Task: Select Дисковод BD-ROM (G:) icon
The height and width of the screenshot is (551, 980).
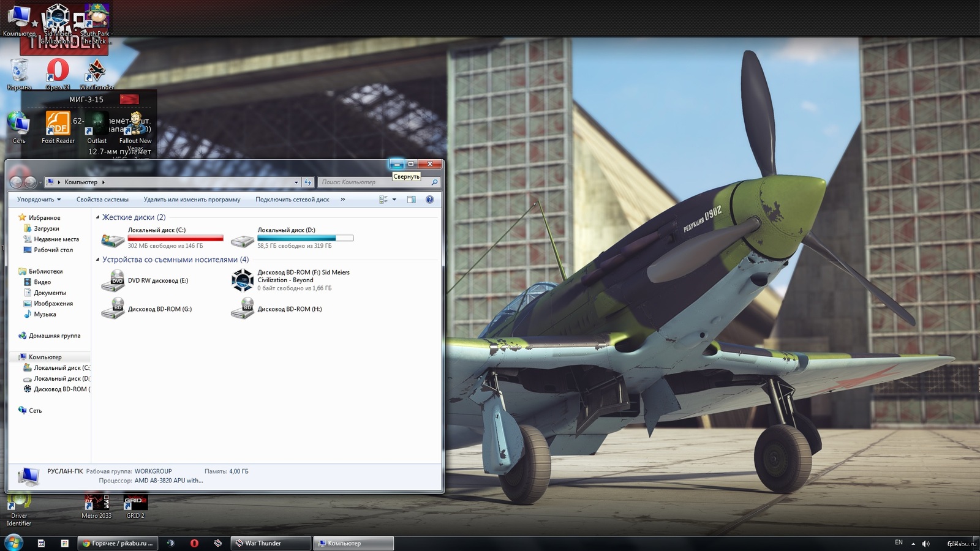Action: (x=113, y=309)
